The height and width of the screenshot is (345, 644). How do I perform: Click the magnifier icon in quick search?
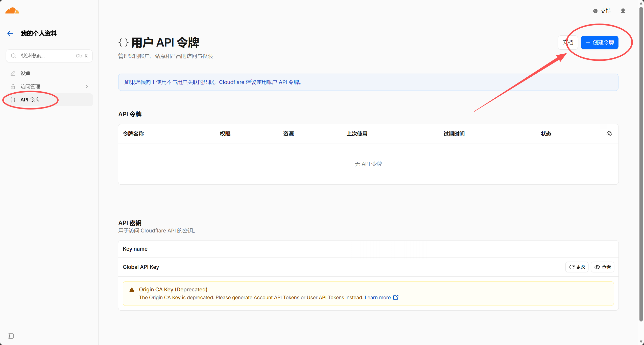click(14, 56)
